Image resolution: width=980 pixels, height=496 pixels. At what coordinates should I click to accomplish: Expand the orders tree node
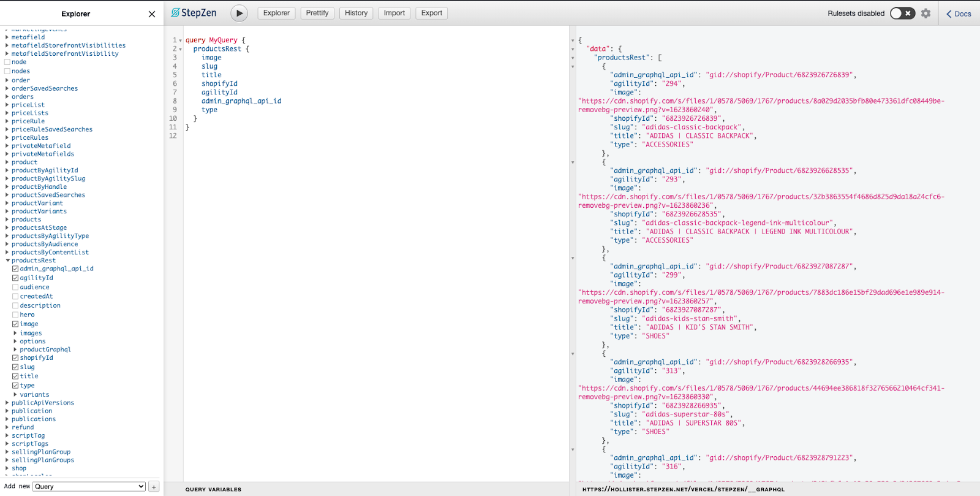7,97
